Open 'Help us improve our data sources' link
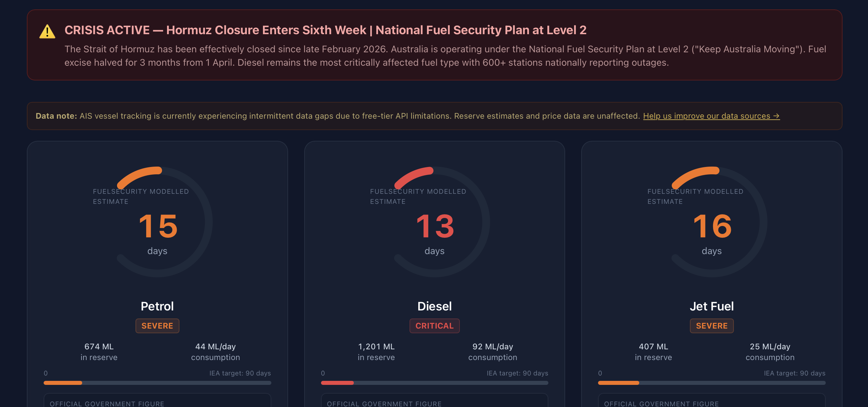 (x=711, y=116)
